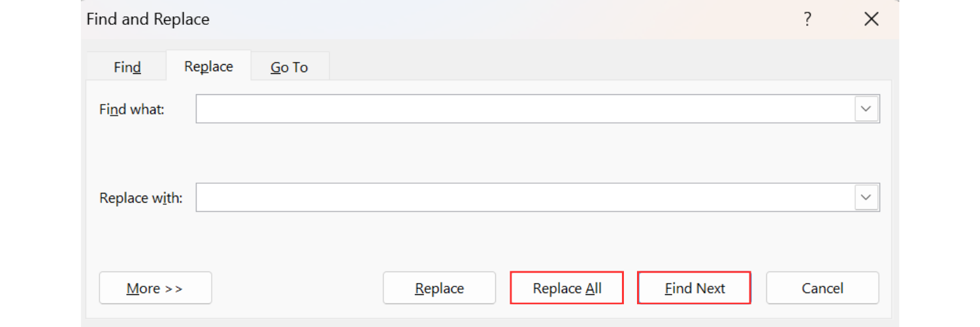980x327 pixels.
Task: Click the Replace button
Action: pyautogui.click(x=439, y=288)
